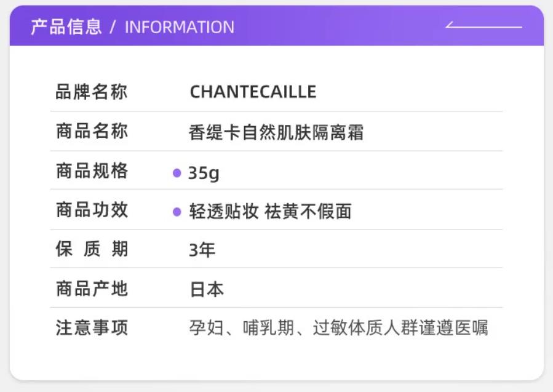Screen dimensions: 553x392
Task: Click the 祛黄不假面 effect text
Action: (308, 212)
